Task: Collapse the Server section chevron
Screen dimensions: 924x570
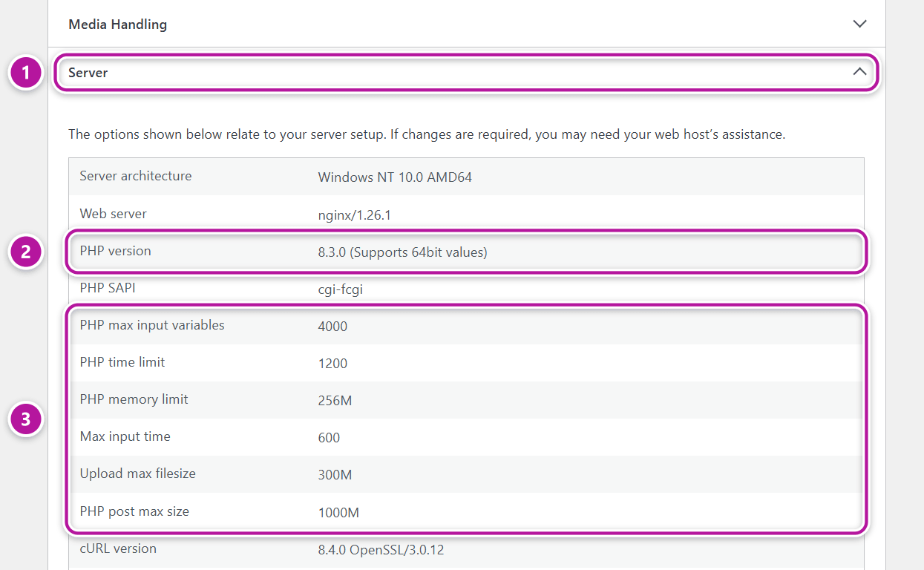Action: tap(859, 72)
